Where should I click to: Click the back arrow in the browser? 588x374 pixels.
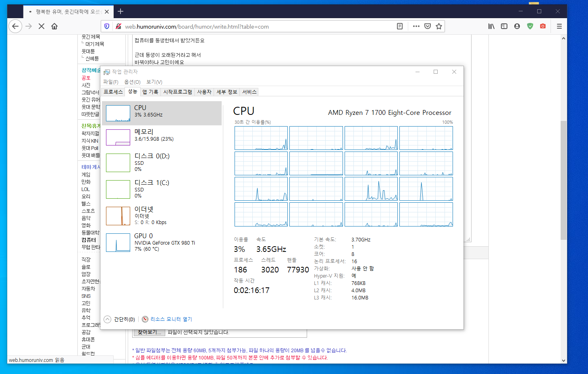point(15,27)
